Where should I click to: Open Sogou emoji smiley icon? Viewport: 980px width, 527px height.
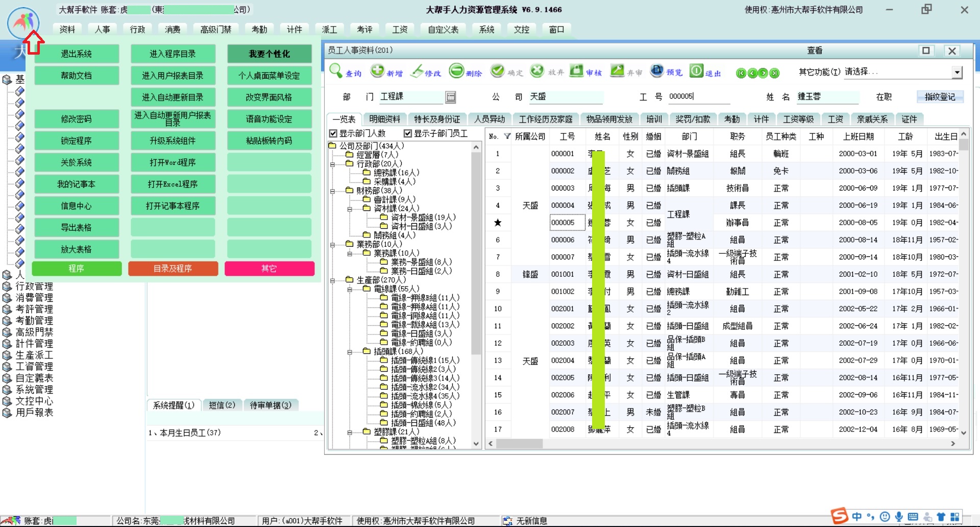pos(885,517)
